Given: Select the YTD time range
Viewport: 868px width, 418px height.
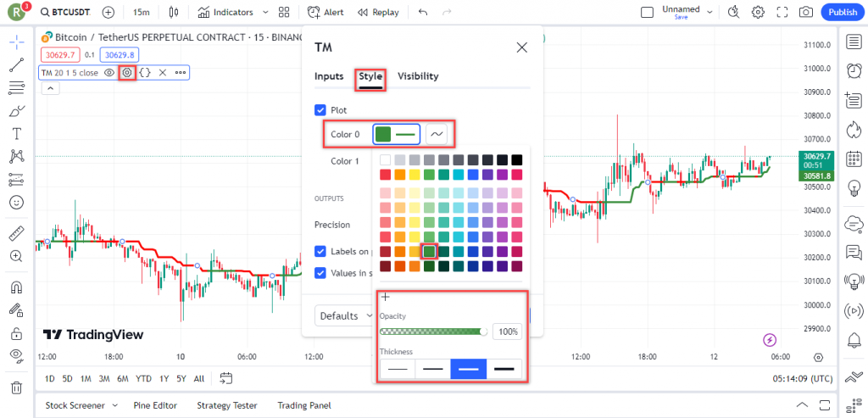Looking at the screenshot, I should point(143,379).
